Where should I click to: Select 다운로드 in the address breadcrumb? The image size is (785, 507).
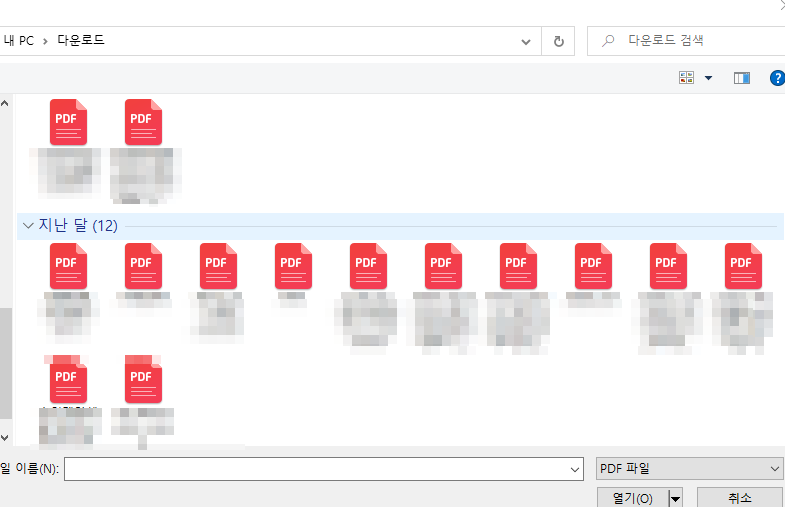coord(81,40)
